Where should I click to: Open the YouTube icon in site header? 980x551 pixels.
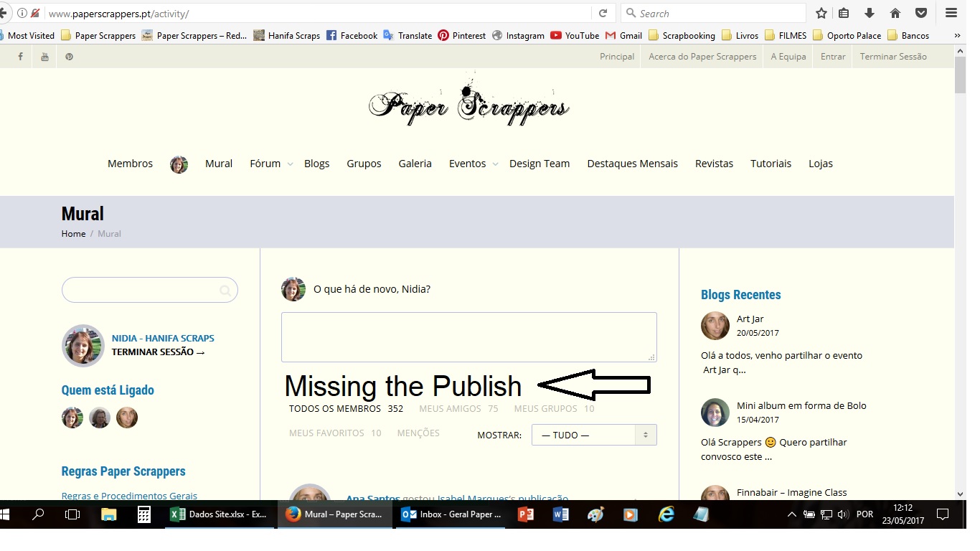click(44, 57)
